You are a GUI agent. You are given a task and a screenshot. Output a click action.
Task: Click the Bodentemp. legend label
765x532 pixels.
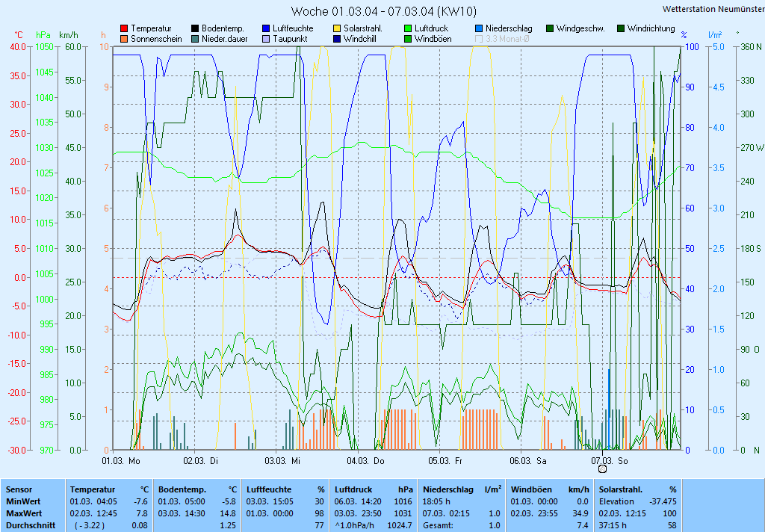click(223, 29)
